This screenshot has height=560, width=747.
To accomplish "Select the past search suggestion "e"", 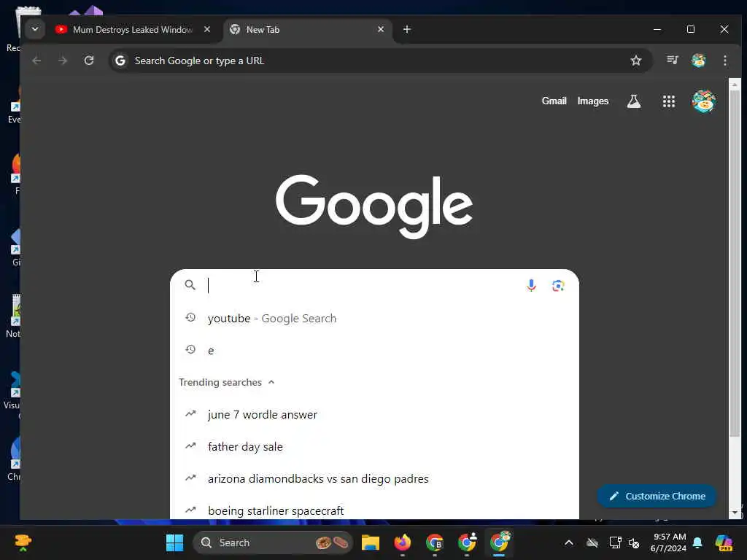I will pos(374,350).
